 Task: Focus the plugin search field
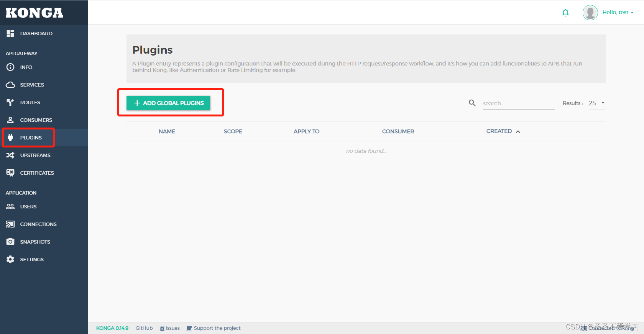519,103
